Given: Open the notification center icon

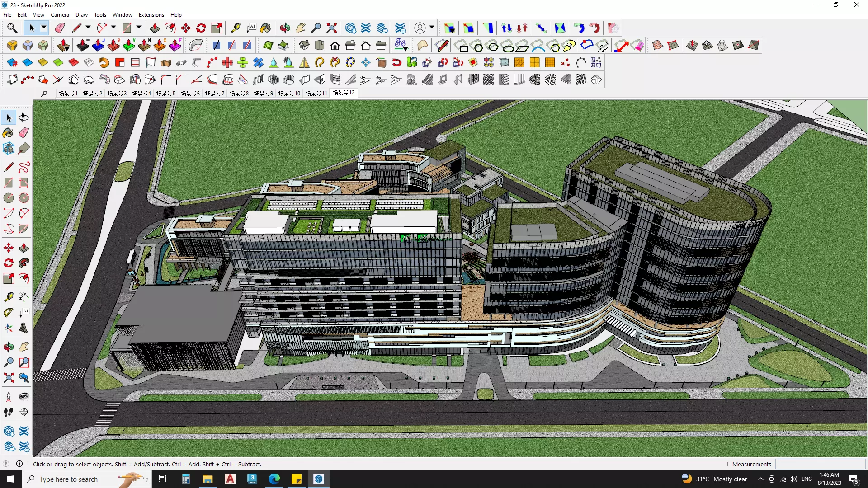Looking at the screenshot, I should coord(854,479).
